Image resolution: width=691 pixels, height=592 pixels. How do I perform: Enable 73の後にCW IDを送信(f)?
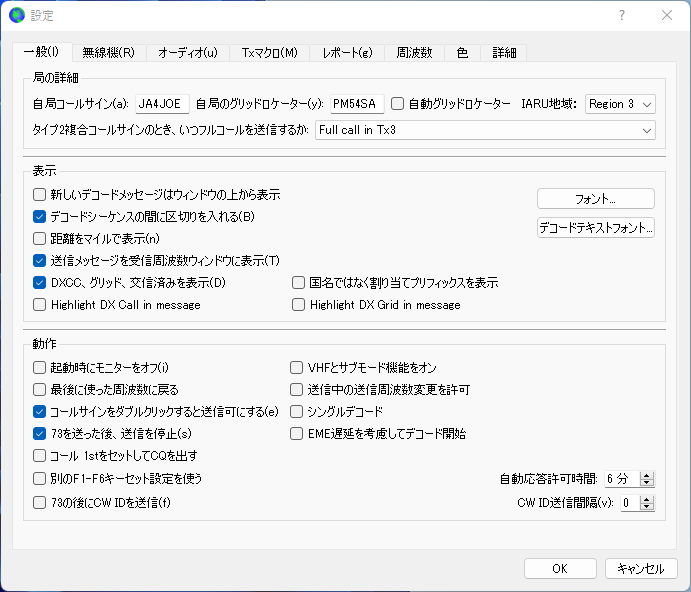point(40,503)
